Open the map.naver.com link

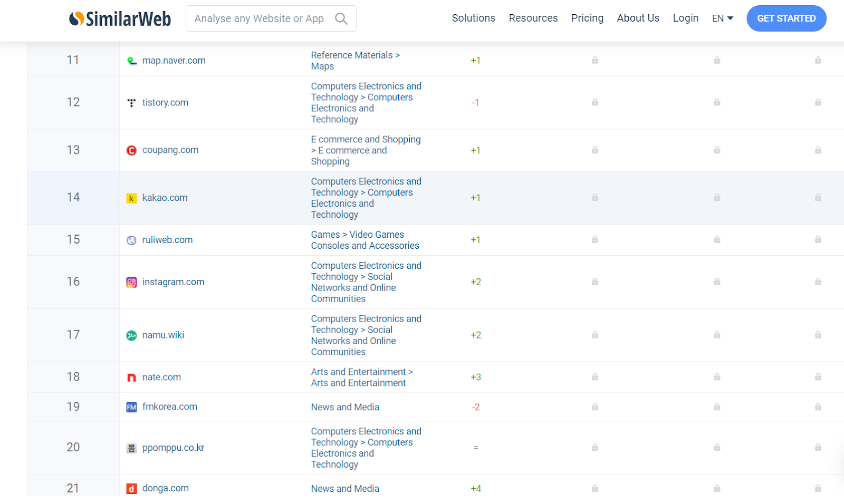tap(174, 61)
